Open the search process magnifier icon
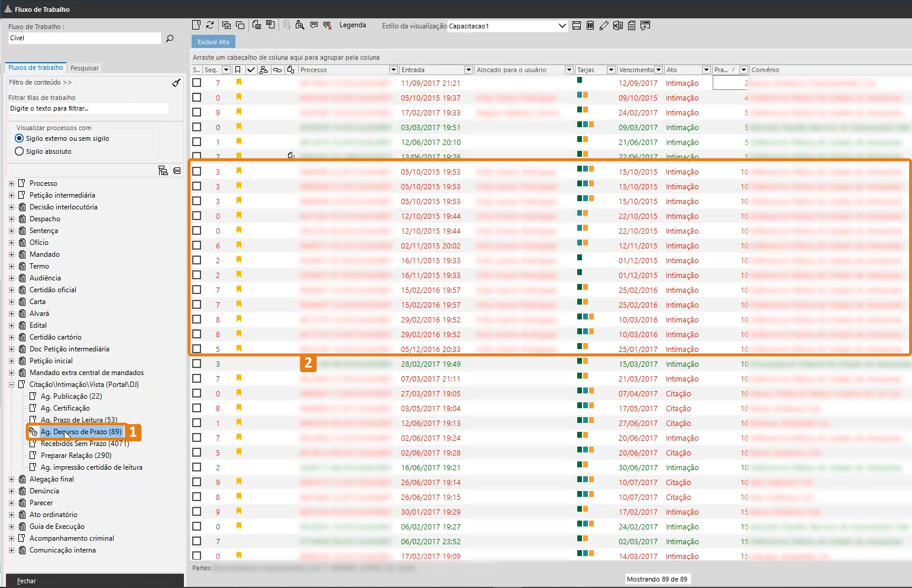Image resolution: width=912 pixels, height=588 pixels. (300, 25)
